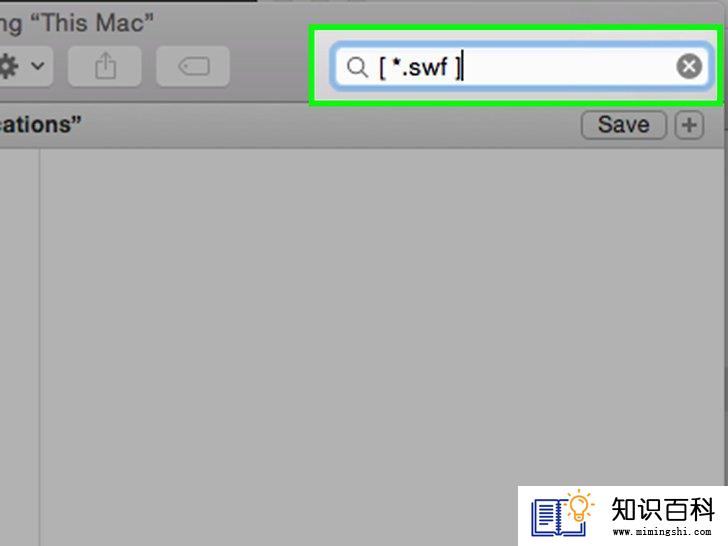Screen dimensions: 728x546
Task: Click the book and lightbulb watermark logo
Action: point(562,514)
